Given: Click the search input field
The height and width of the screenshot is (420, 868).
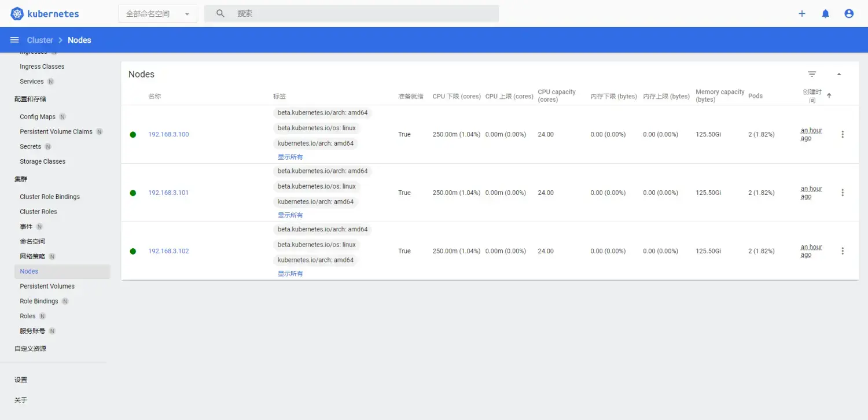Looking at the screenshot, I should 365,13.
